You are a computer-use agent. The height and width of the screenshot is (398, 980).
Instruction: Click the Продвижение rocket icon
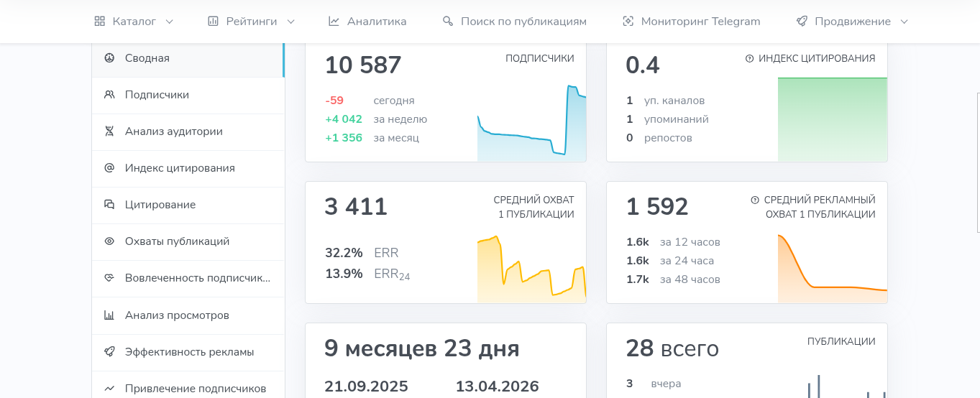802,22
